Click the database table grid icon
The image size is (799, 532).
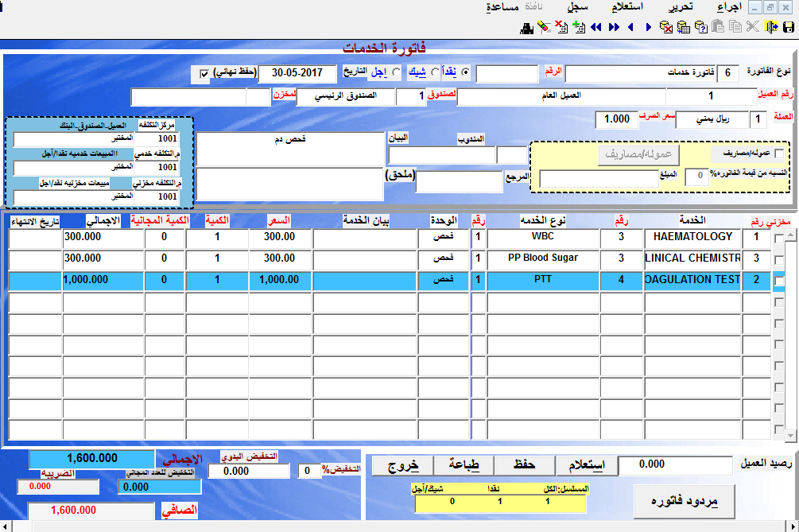coord(683,27)
